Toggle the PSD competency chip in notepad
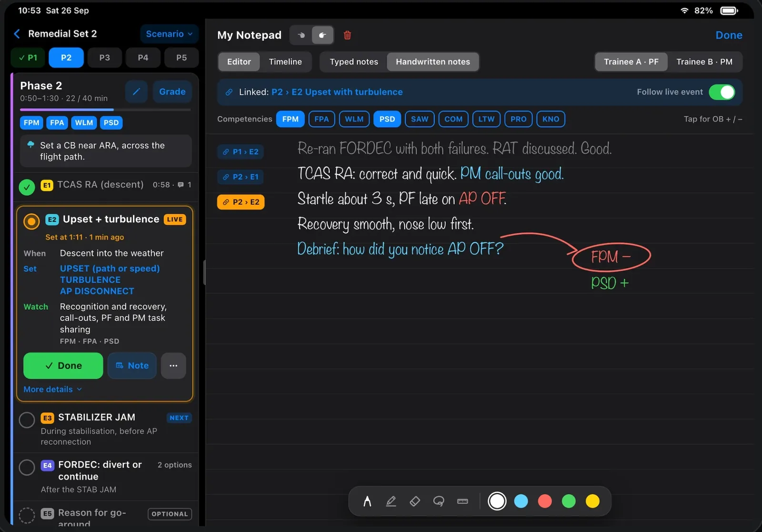 coord(387,119)
